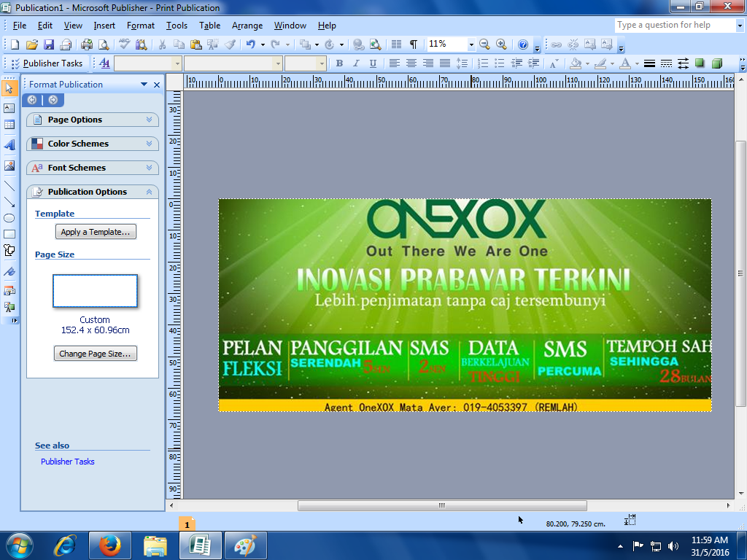The height and width of the screenshot is (560, 747).
Task: Select the Bookmark tool in objects toolbar
Action: [9, 271]
